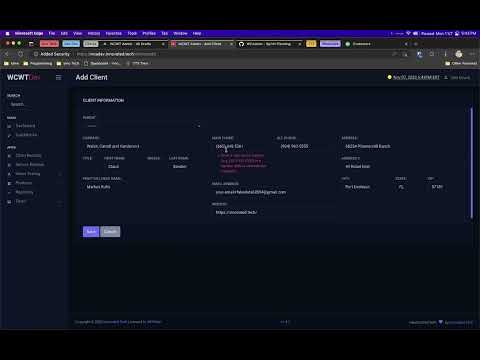This screenshot has width=480, height=360.
Task: Click the form's vertical scrollbar
Action: point(471,163)
